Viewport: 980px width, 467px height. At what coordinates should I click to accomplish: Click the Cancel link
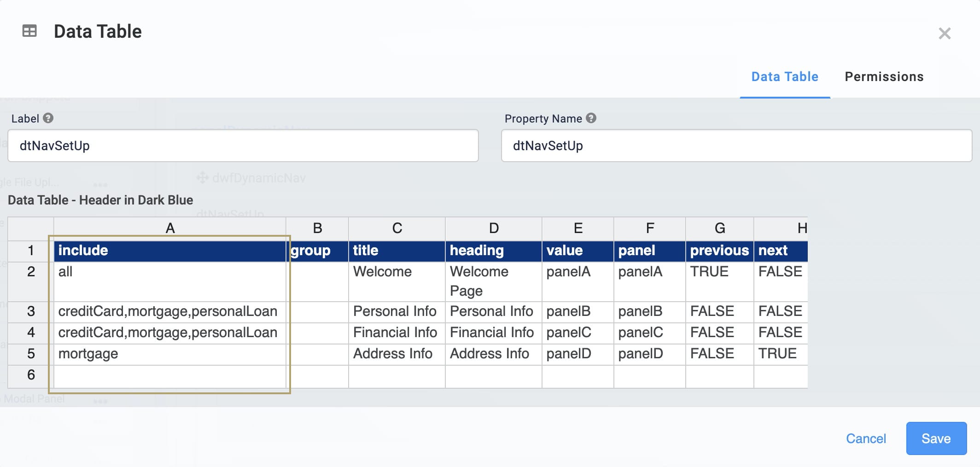point(866,438)
